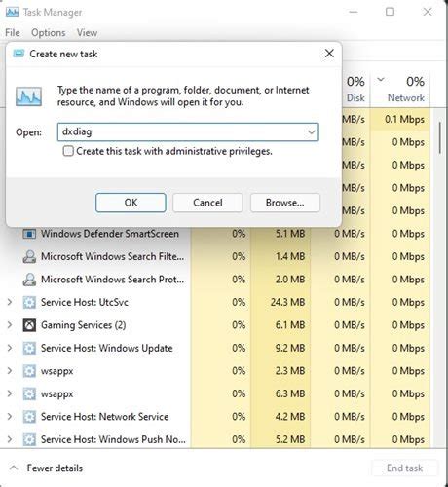448x487 pixels.
Task: Open the Options menu
Action: [x=49, y=33]
